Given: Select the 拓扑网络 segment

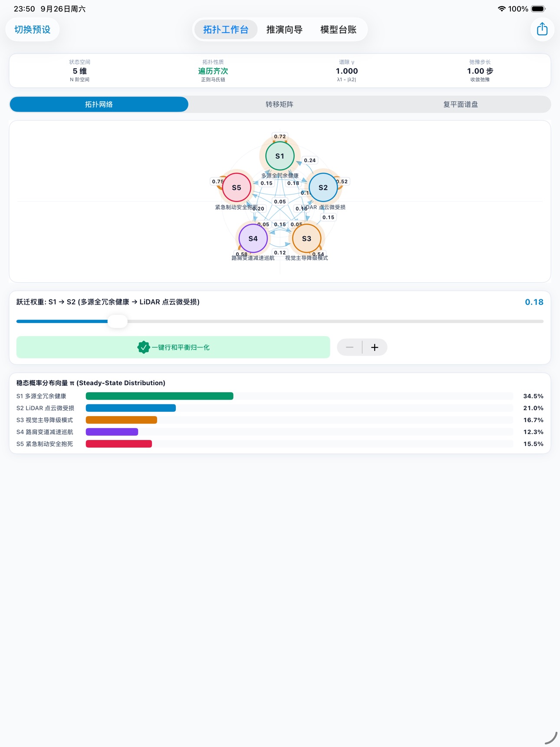Looking at the screenshot, I should [99, 104].
